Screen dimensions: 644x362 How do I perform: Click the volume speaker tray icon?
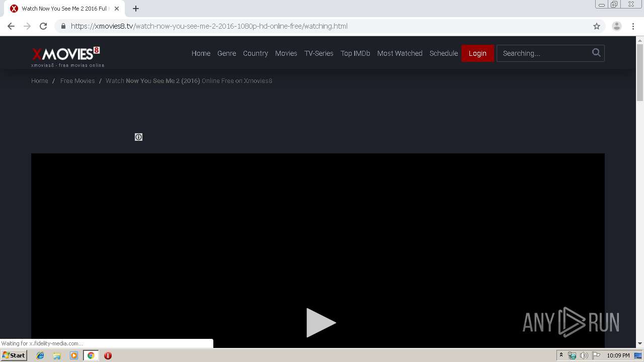pyautogui.click(x=584, y=355)
